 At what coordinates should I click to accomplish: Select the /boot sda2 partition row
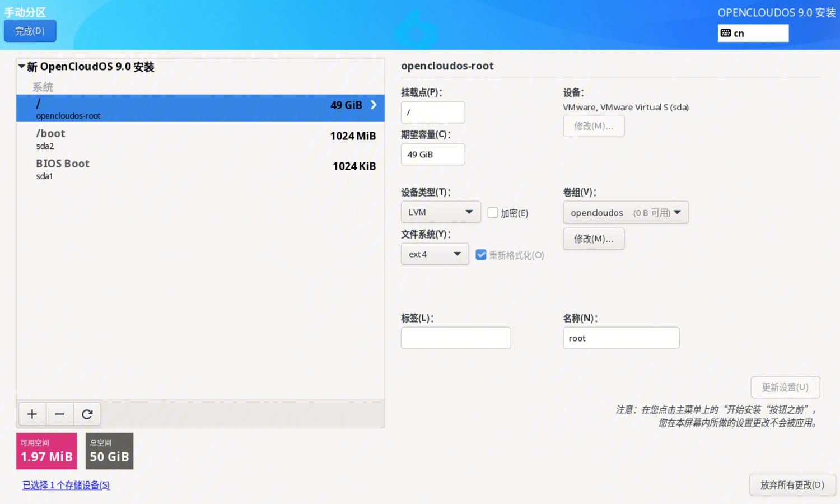[x=200, y=139]
